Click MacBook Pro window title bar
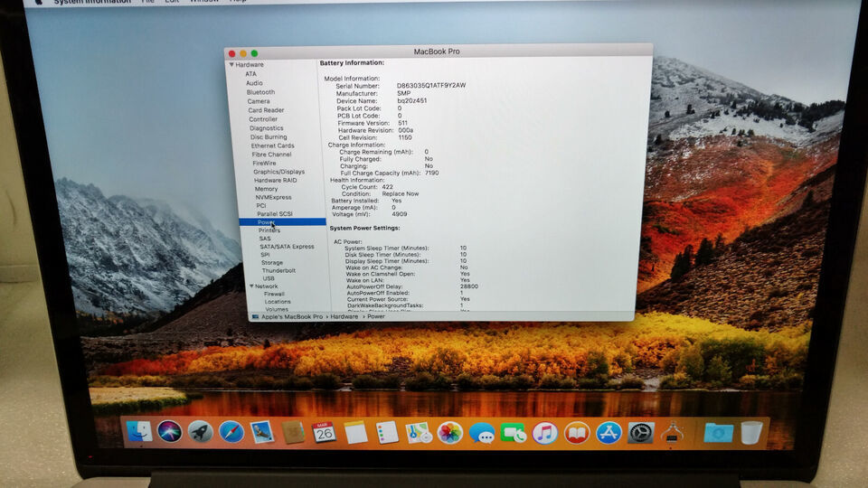 click(x=437, y=52)
